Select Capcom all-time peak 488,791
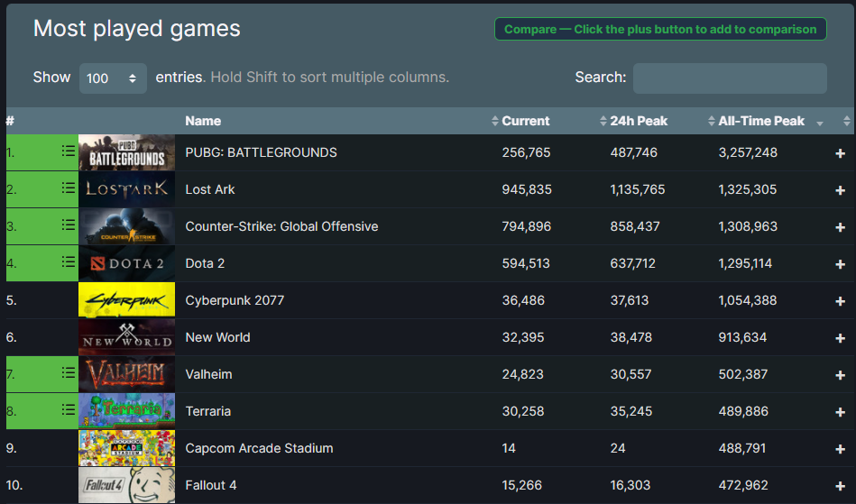 pyautogui.click(x=742, y=448)
